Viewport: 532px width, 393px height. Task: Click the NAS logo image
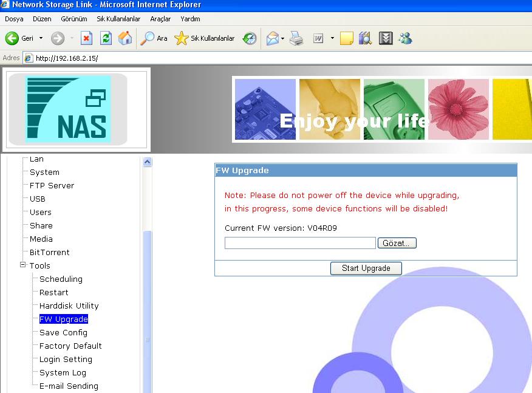click(68, 109)
